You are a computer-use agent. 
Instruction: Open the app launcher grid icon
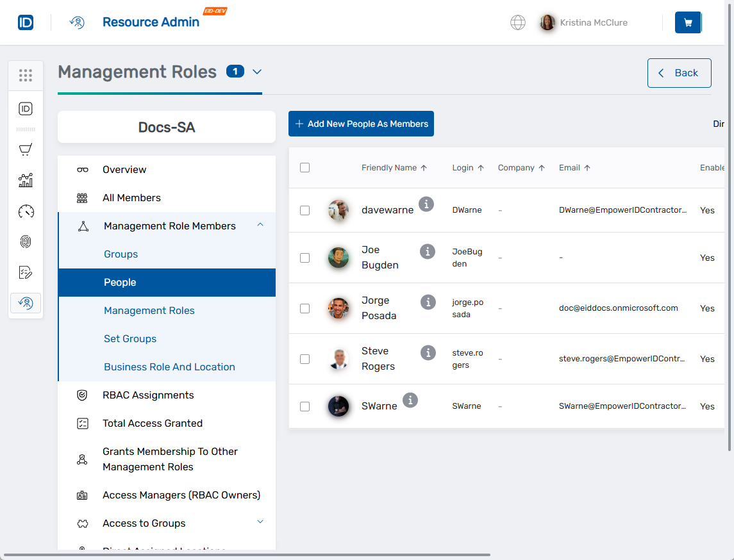pos(26,76)
